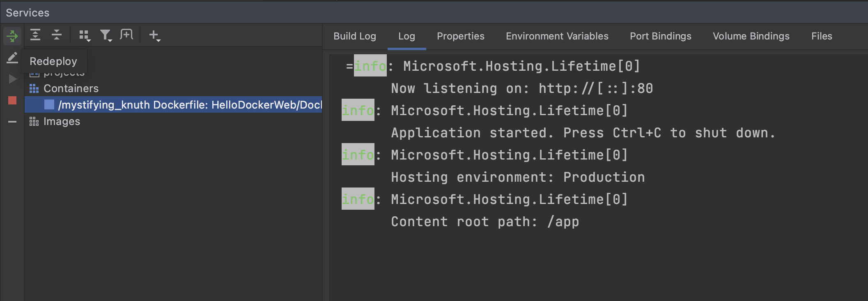Open the Properties tab
This screenshot has width=868, height=301.
pos(460,36)
